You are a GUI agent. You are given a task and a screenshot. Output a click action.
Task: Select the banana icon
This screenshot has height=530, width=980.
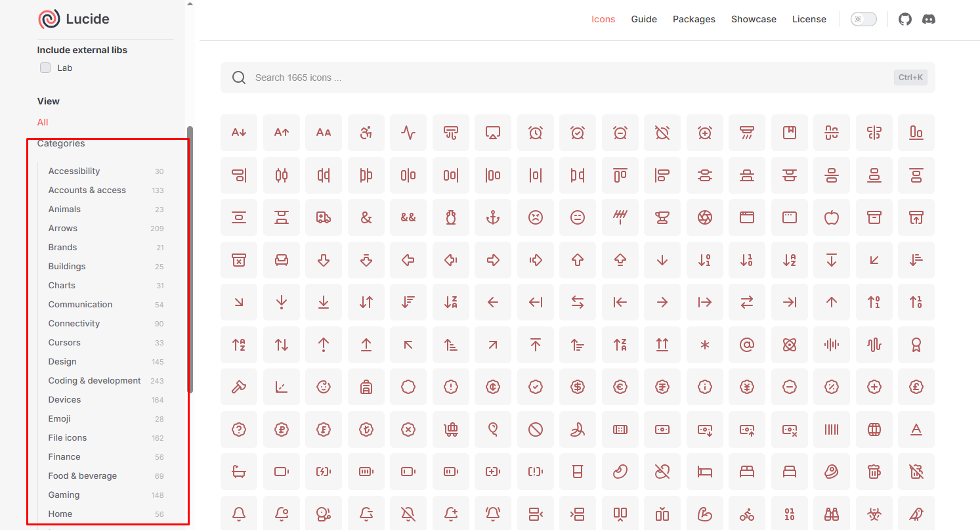(x=578, y=430)
